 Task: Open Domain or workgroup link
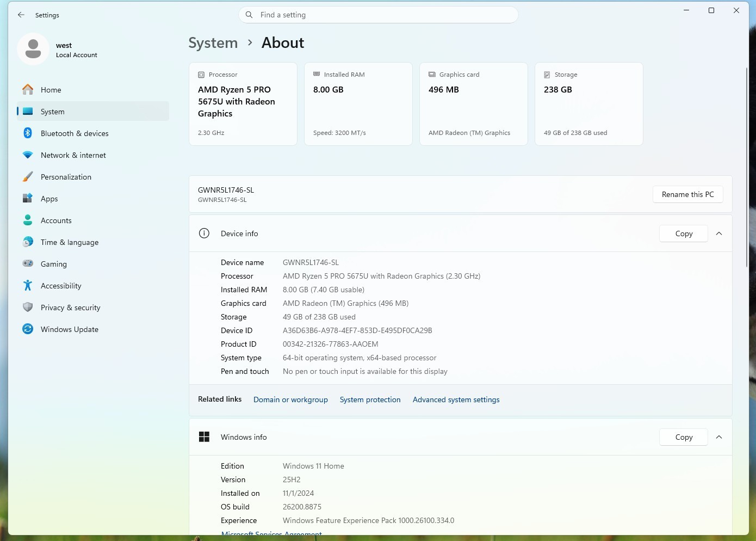(x=290, y=399)
